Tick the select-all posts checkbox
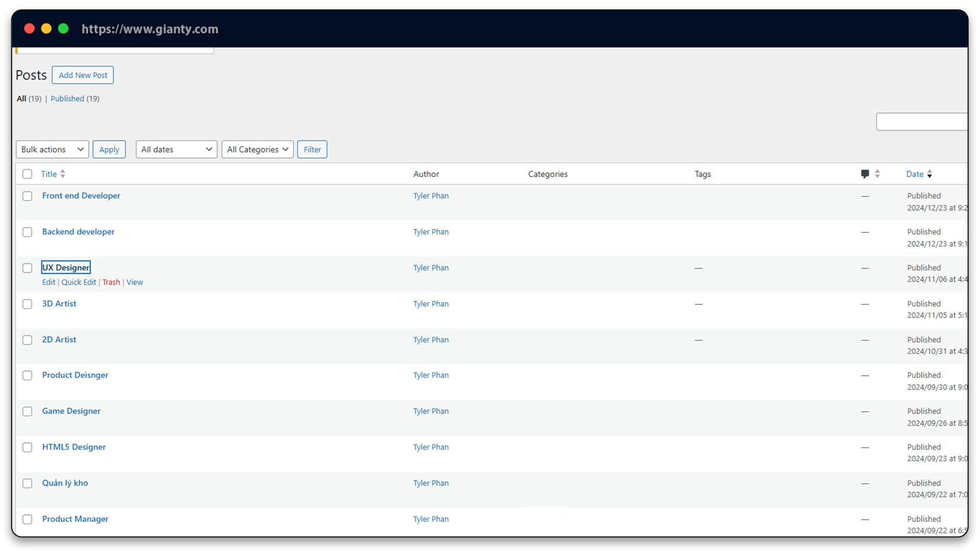This screenshot has height=551, width=980. click(x=28, y=174)
